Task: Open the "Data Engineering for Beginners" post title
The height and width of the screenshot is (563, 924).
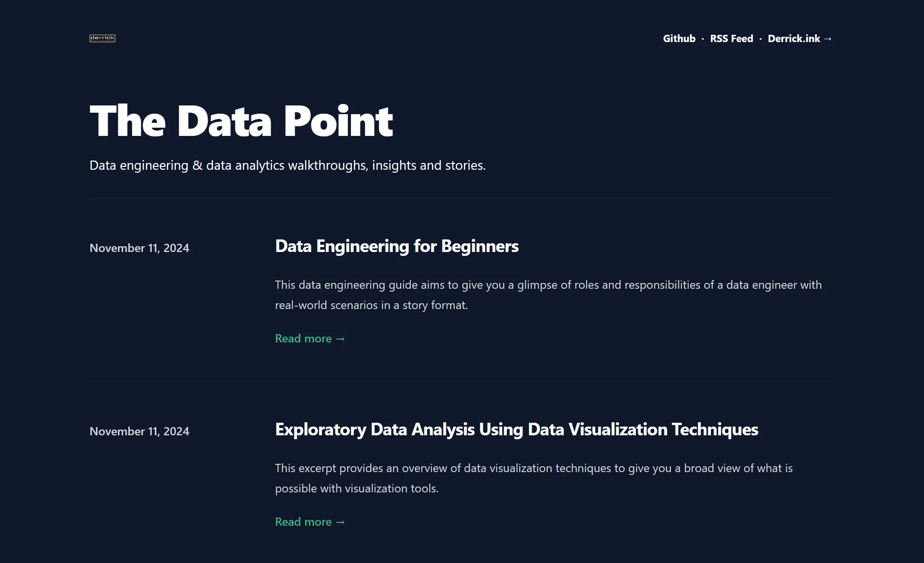Action: 397,246
